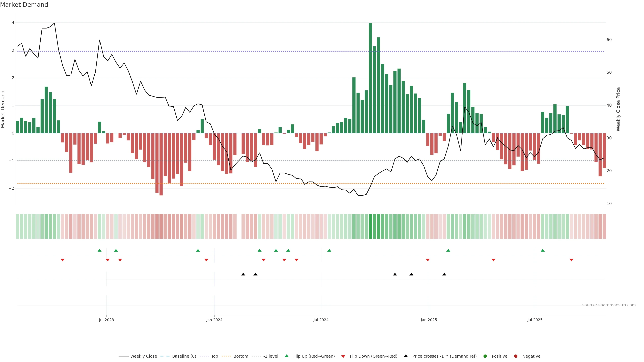Click the Market Demand chart title
This screenshot has height=362, width=644.
(24, 5)
